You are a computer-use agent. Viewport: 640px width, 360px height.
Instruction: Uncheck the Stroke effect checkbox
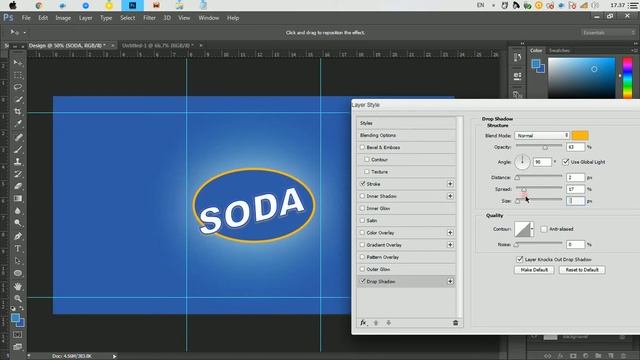[362, 184]
